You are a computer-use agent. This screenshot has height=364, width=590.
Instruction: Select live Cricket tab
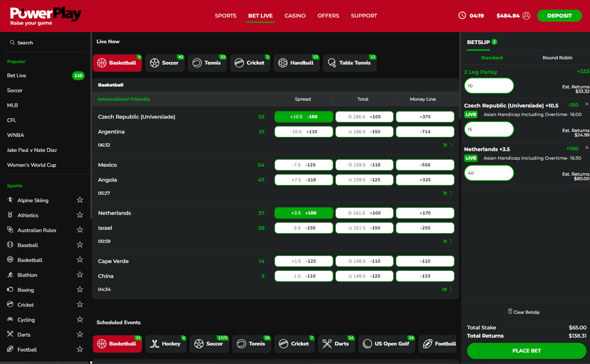click(250, 63)
